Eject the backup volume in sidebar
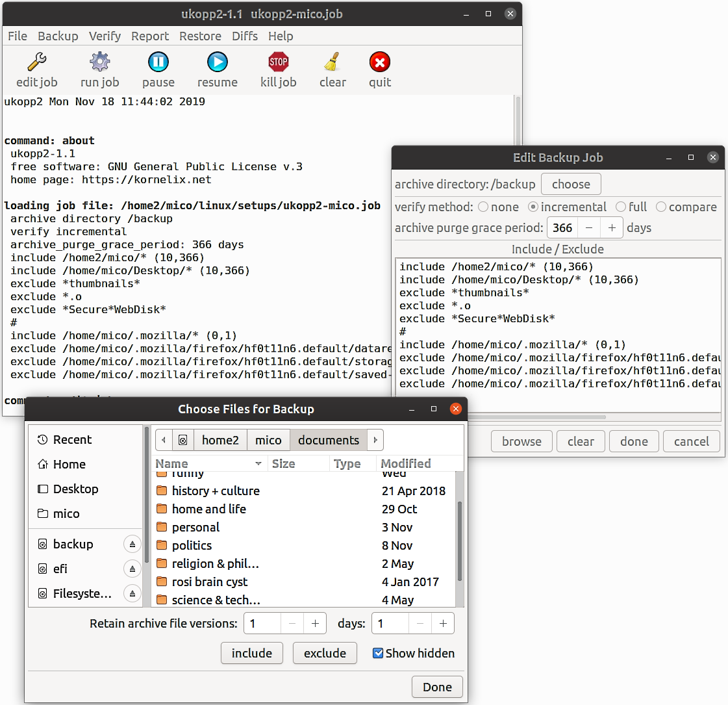 pos(132,545)
